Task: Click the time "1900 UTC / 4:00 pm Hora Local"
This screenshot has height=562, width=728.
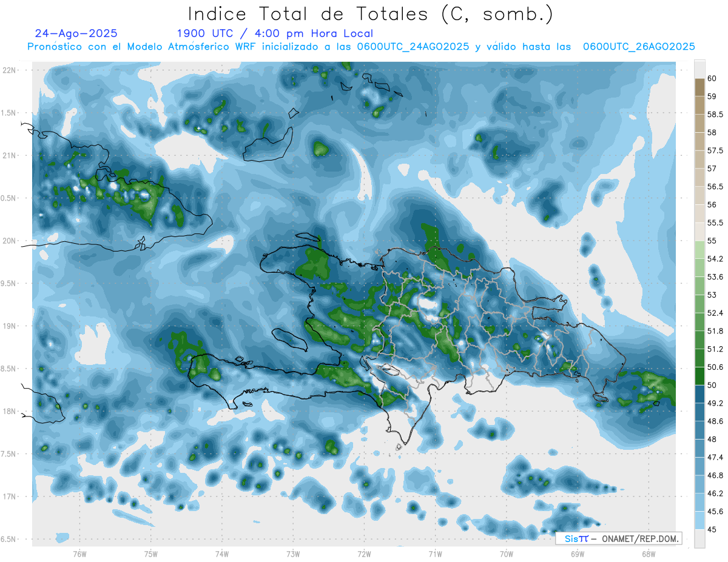Action: (275, 33)
